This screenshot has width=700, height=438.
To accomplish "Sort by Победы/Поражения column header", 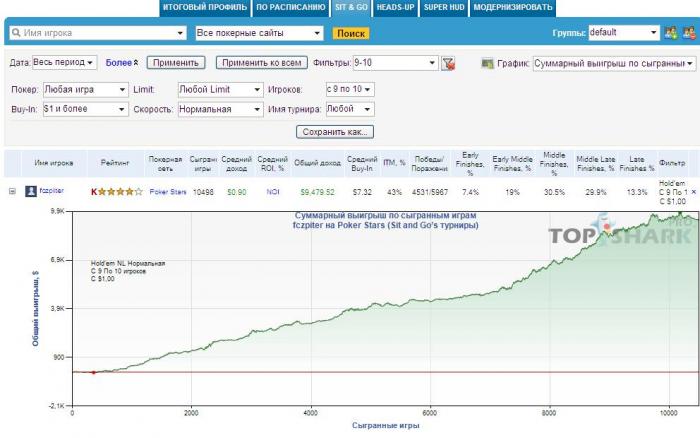I will point(429,164).
